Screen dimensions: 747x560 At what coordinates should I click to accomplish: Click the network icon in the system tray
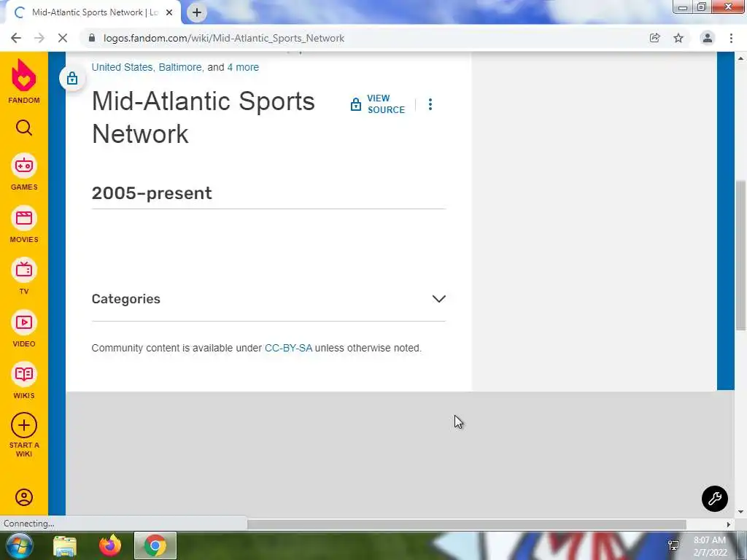click(x=673, y=545)
